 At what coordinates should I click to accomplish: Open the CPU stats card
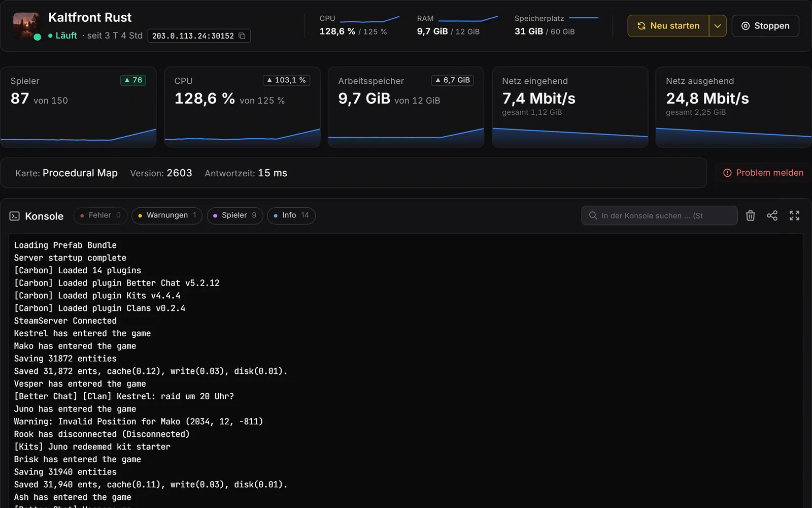point(242,107)
